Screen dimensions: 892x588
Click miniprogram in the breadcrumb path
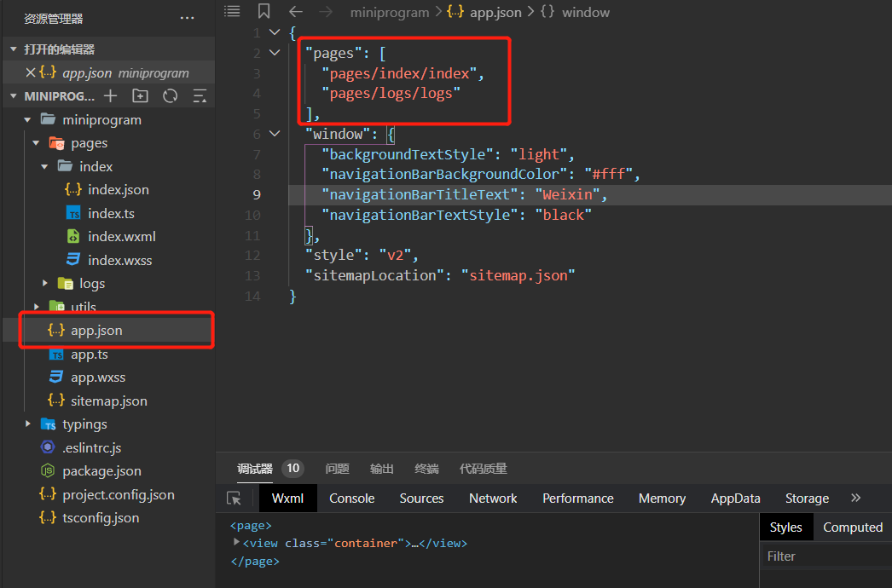390,12
